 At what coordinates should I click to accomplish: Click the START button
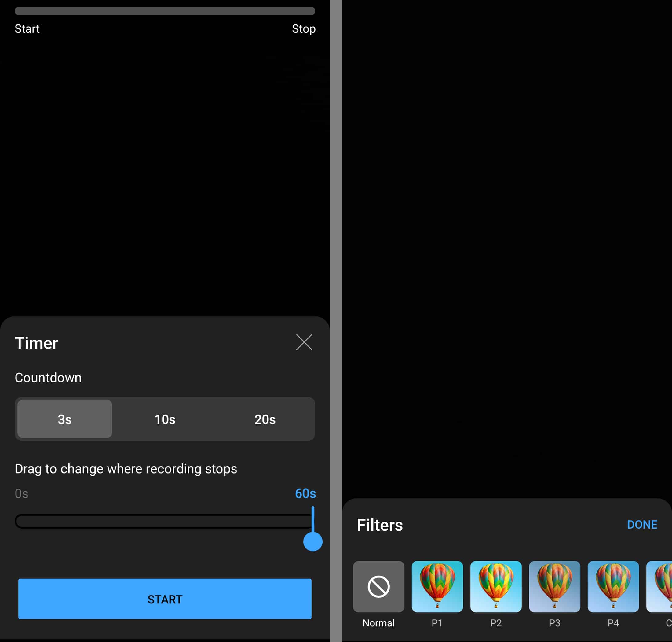165,598
